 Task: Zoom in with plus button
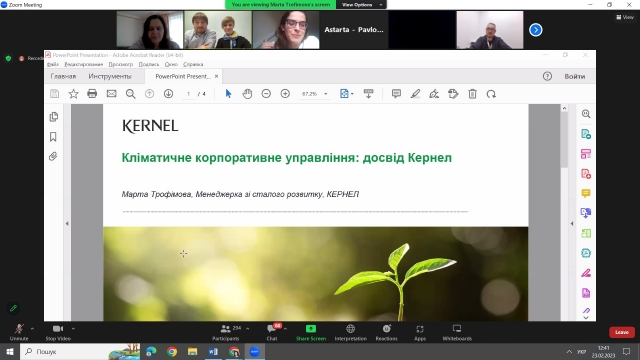[285, 94]
